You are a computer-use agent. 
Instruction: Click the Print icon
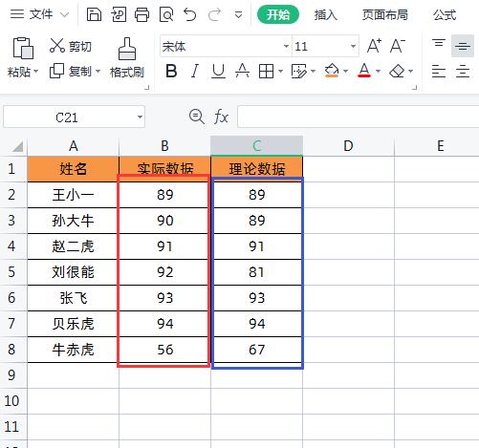142,14
